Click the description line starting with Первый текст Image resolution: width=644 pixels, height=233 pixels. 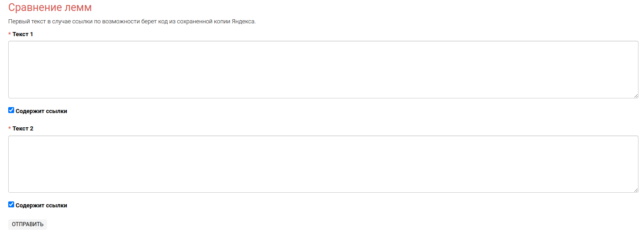(132, 22)
